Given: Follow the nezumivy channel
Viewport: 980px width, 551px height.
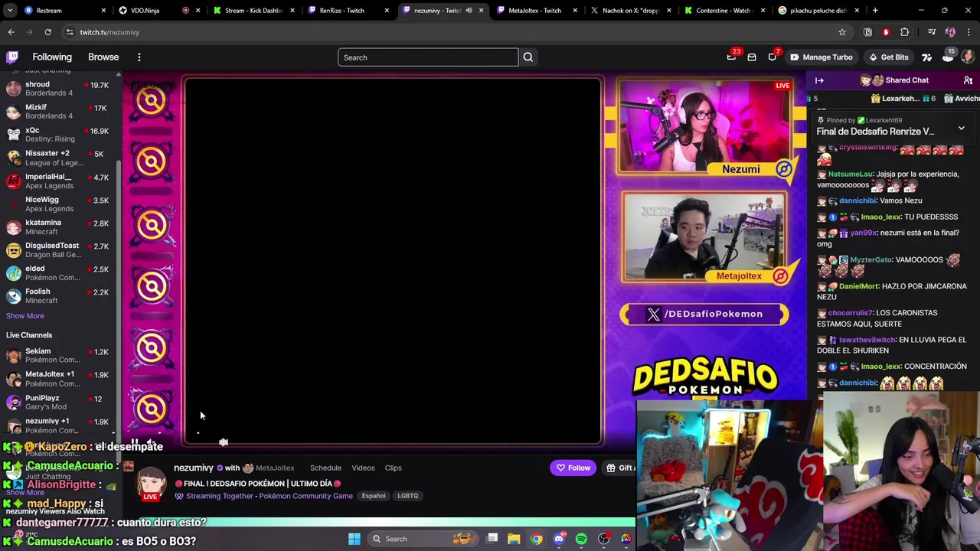Looking at the screenshot, I should tap(573, 468).
